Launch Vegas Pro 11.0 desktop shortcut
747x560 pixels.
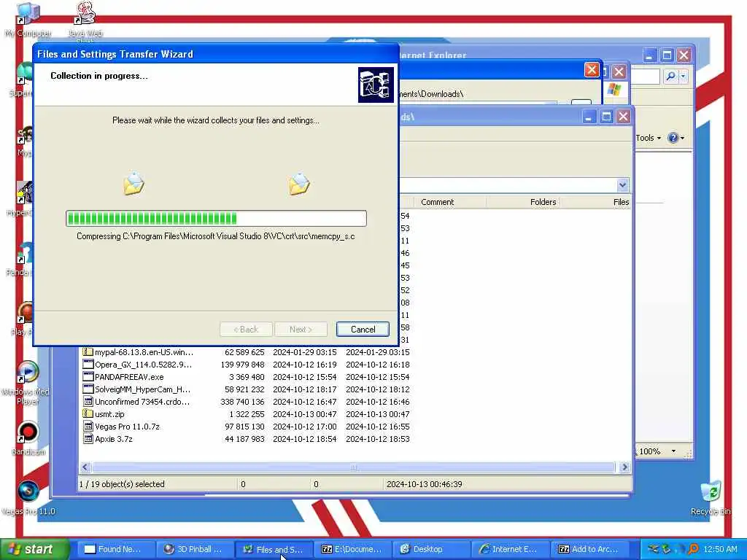[x=28, y=497]
